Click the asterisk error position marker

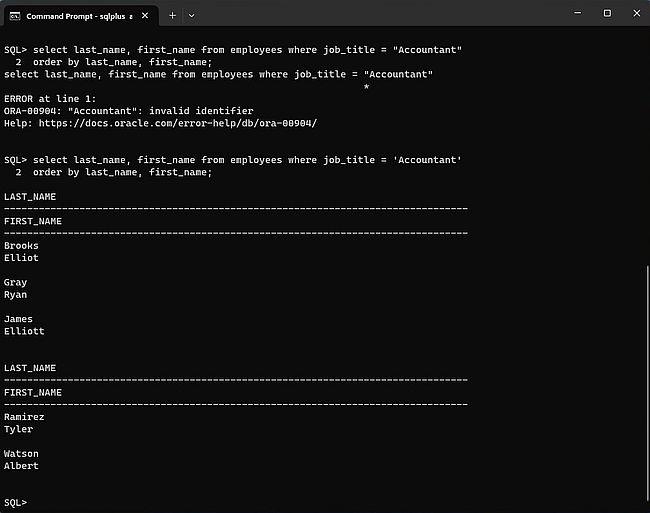[366, 87]
